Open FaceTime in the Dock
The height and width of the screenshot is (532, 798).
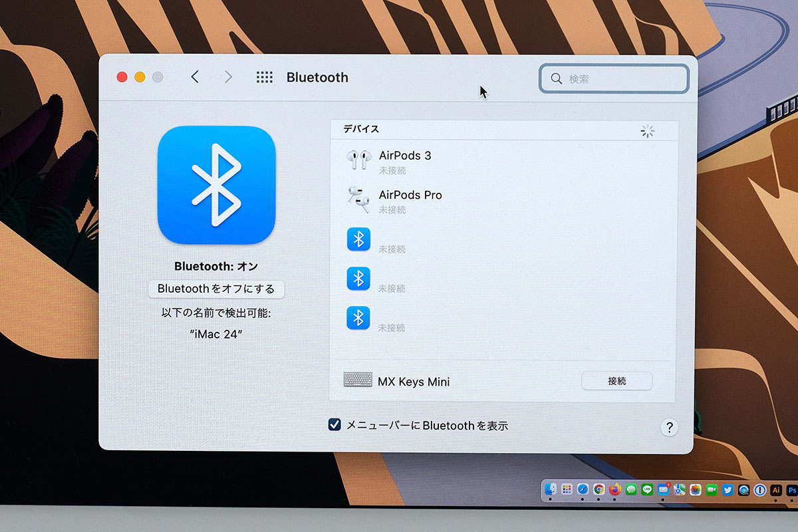[x=712, y=489]
